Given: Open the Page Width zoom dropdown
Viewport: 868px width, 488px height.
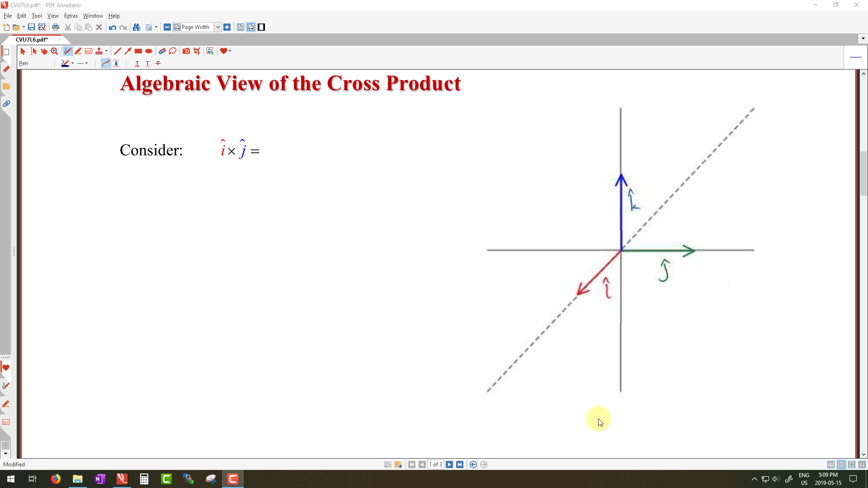Looking at the screenshot, I should pos(218,27).
